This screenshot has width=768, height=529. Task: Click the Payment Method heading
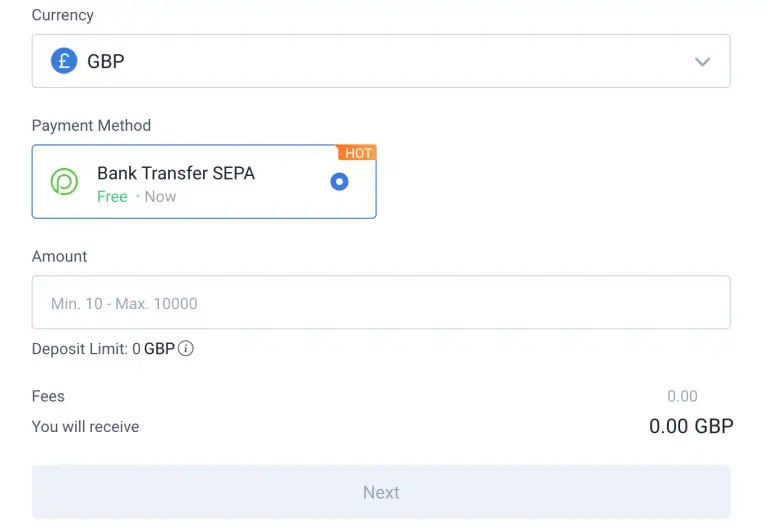pyautogui.click(x=91, y=125)
